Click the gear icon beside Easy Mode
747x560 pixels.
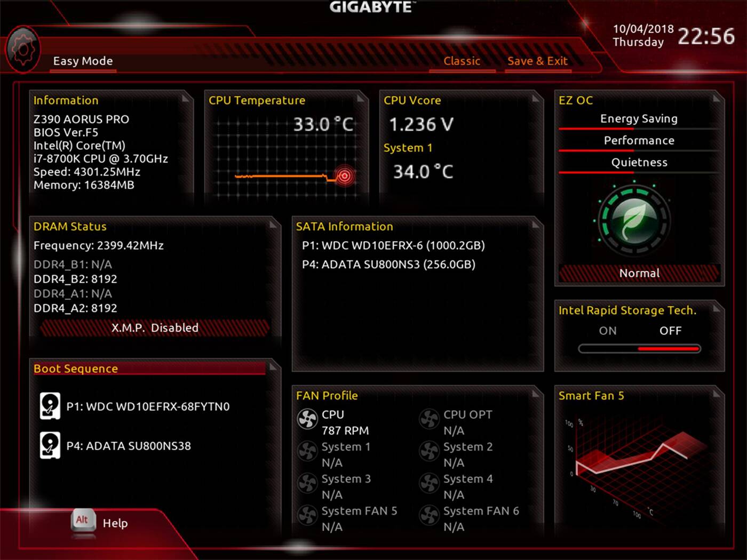(23, 50)
